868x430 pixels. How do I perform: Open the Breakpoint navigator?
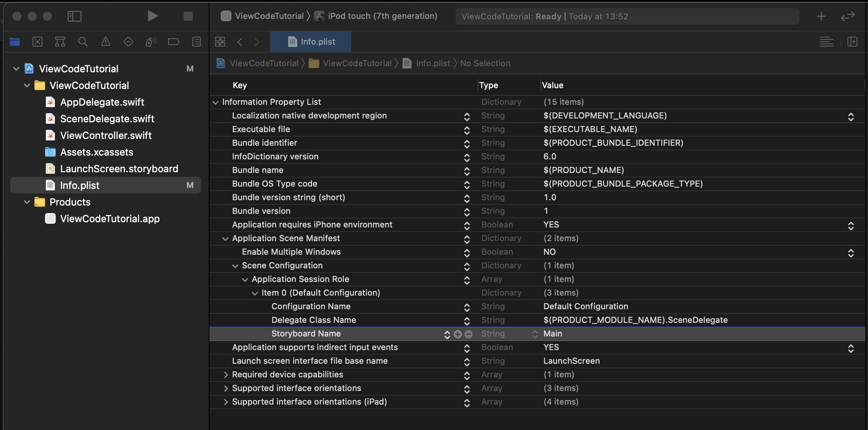174,42
